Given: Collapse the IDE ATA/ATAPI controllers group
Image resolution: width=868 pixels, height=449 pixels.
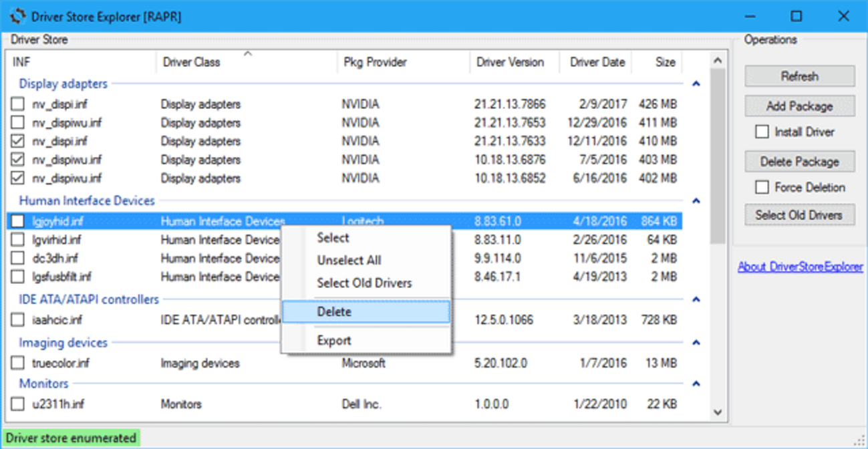Looking at the screenshot, I should coord(696,299).
